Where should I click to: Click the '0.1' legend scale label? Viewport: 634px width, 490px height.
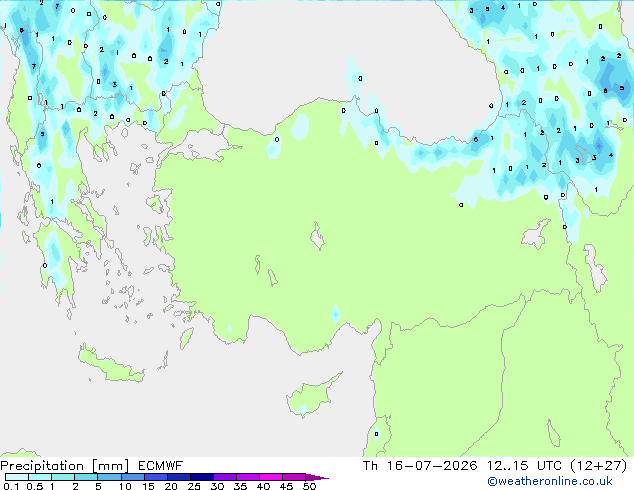click(x=11, y=486)
